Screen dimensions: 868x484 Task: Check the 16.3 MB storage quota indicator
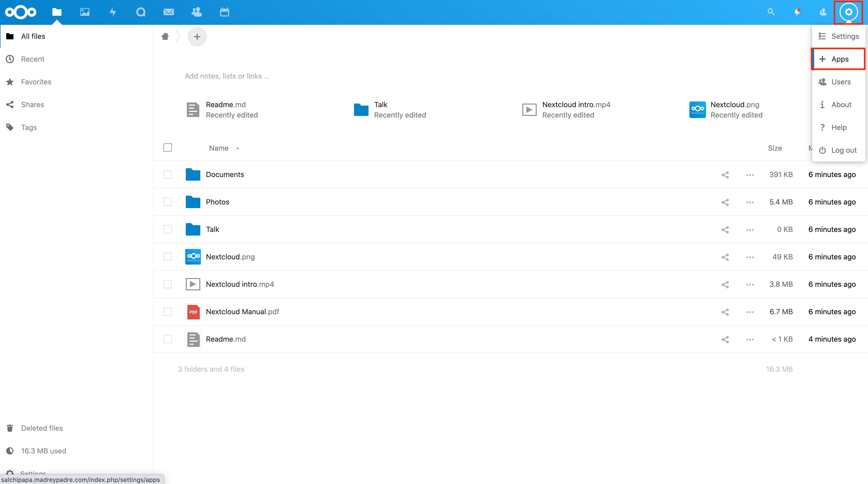pyautogui.click(x=43, y=451)
